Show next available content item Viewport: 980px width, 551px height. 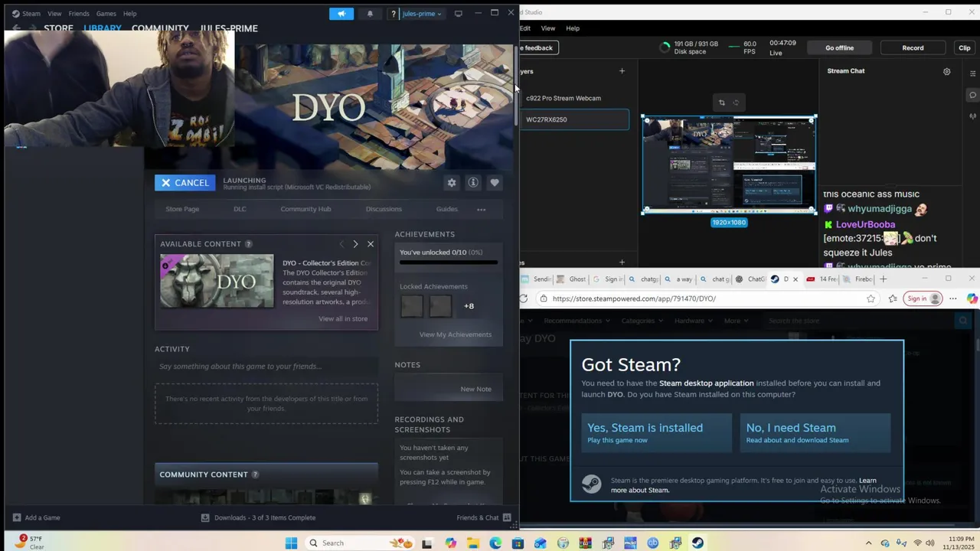pyautogui.click(x=355, y=244)
